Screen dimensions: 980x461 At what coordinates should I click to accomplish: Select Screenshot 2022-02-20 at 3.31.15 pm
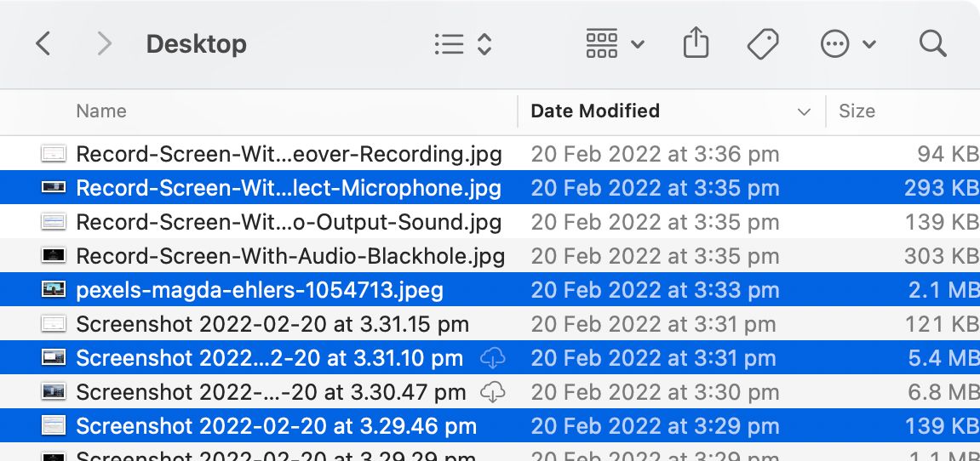click(272, 324)
